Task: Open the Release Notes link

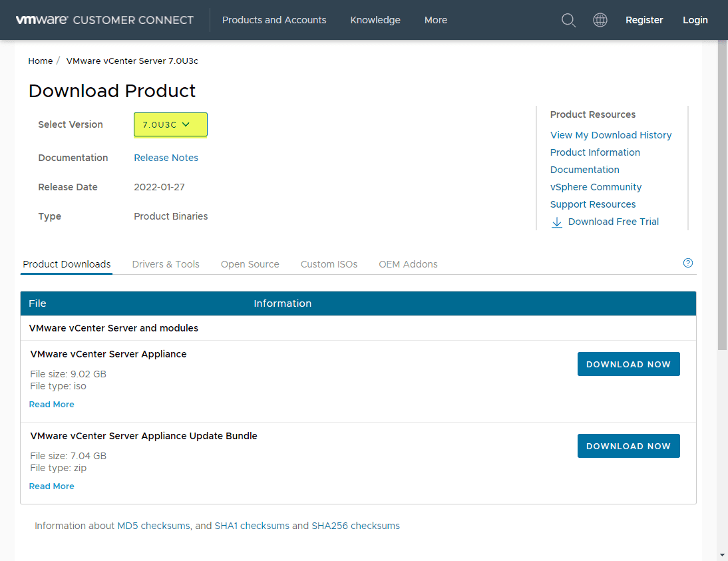Action: pyautogui.click(x=166, y=158)
